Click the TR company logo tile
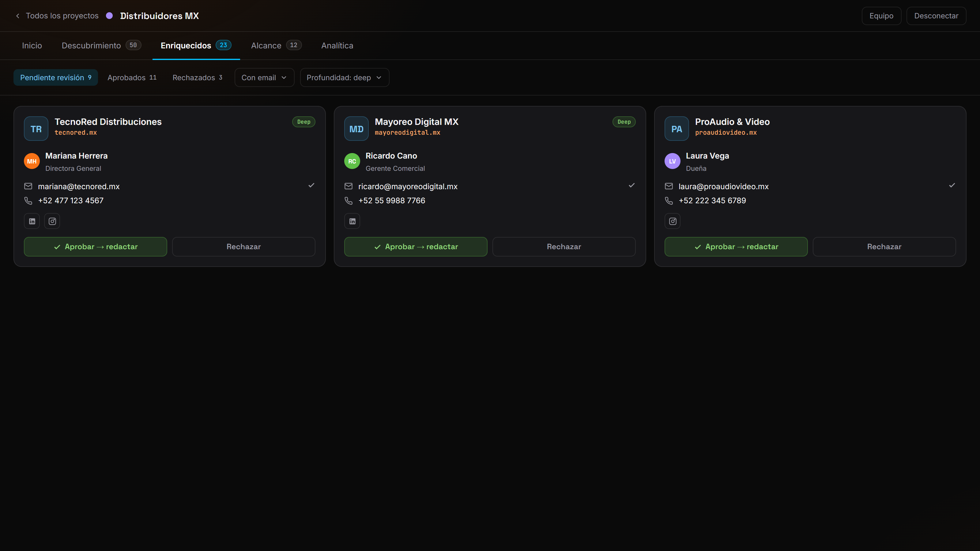Viewport: 980px width, 551px height. pos(36,129)
